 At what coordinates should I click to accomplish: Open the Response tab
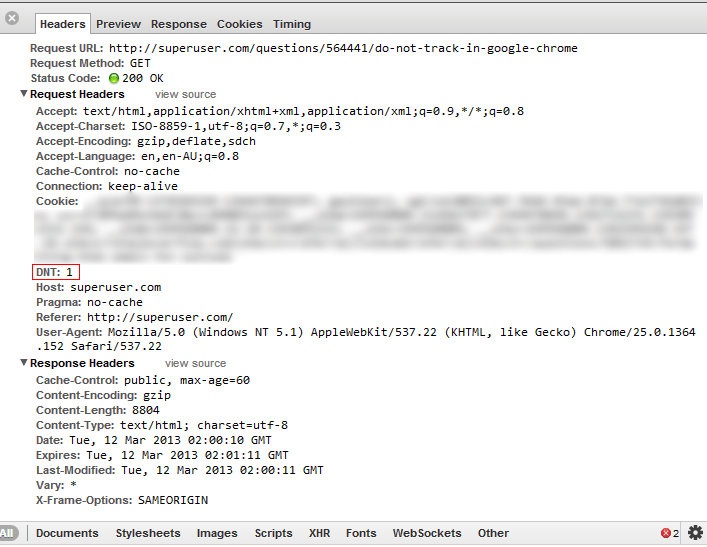(x=178, y=24)
